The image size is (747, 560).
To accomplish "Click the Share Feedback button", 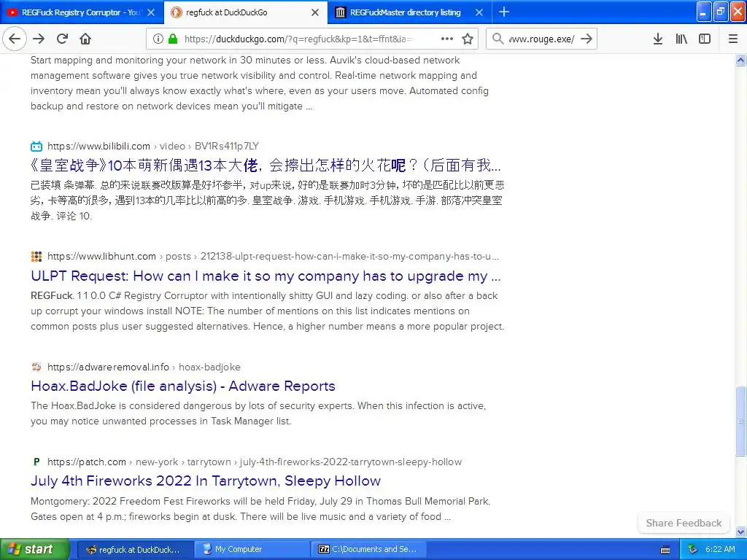I will [684, 523].
